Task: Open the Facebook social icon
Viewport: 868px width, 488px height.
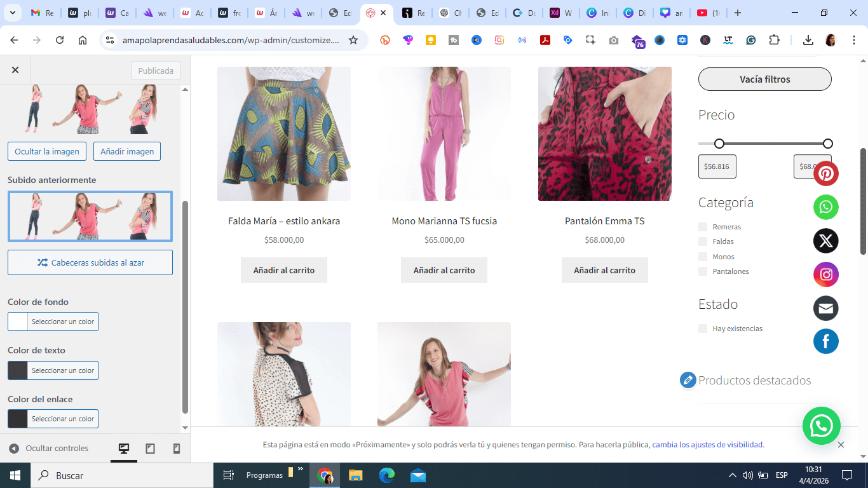Action: click(826, 342)
